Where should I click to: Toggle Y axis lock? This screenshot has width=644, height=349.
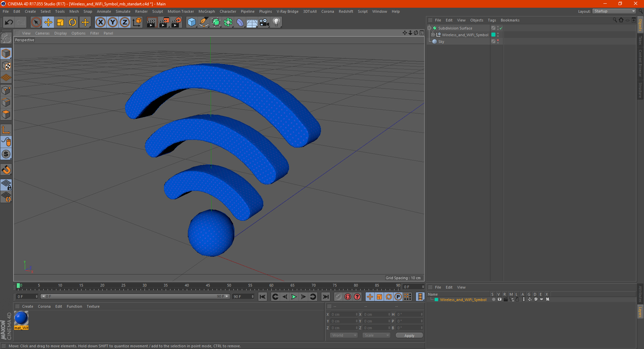113,22
